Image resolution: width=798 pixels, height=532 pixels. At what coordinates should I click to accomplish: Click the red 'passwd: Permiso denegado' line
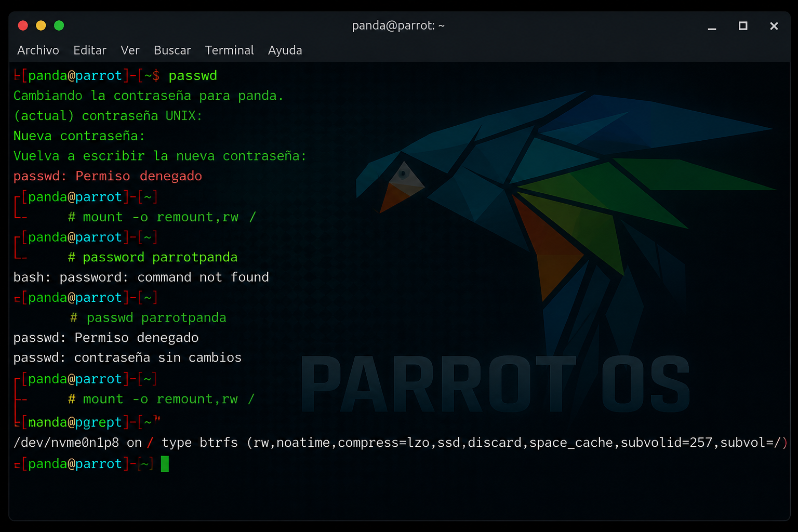pos(108,177)
